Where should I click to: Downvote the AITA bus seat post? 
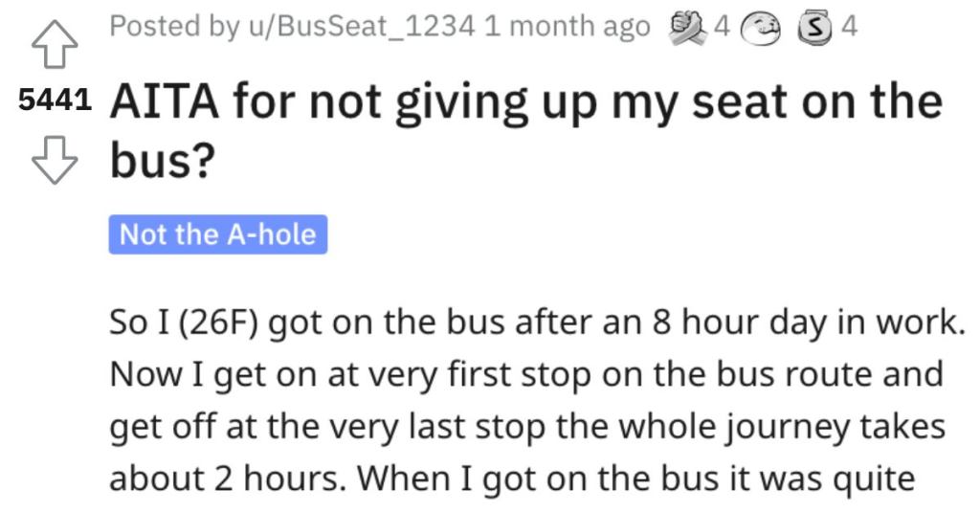coord(55,161)
